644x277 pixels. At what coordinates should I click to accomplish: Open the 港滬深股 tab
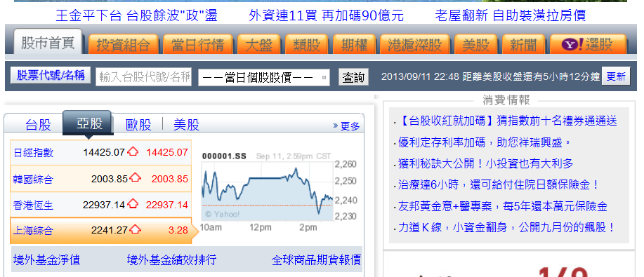click(415, 44)
